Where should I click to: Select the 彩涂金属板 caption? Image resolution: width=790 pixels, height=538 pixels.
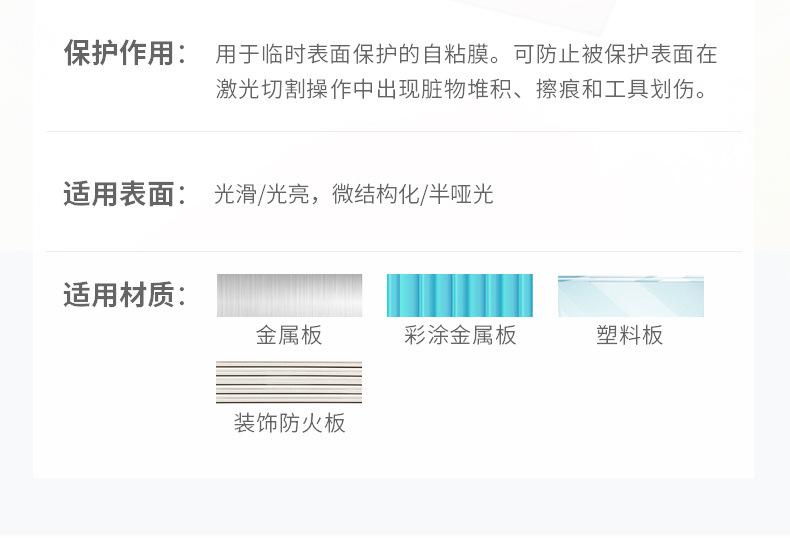[x=460, y=335]
